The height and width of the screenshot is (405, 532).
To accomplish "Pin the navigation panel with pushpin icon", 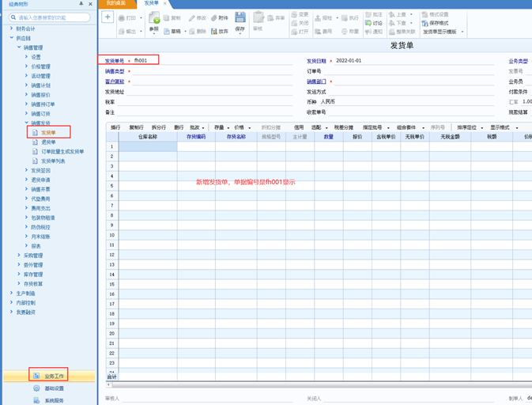I will [81, 4].
